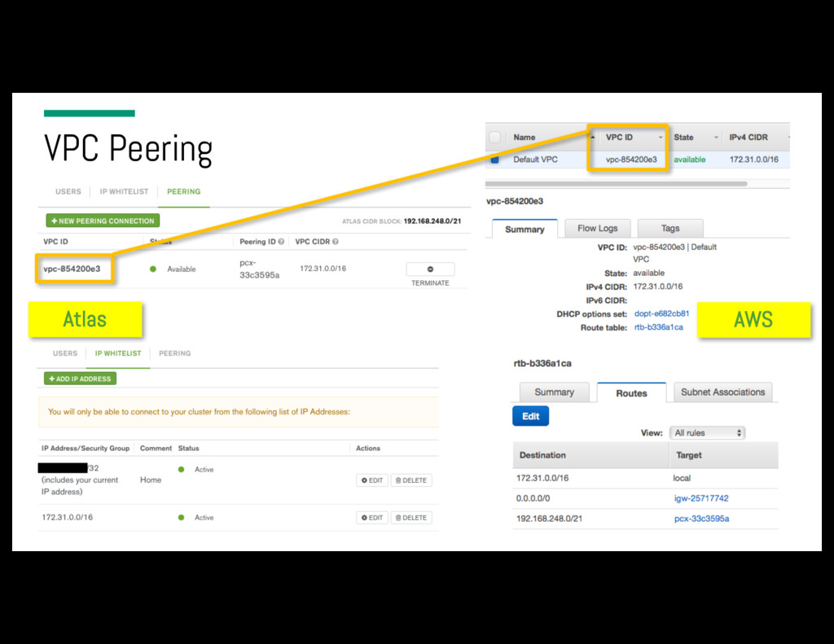The image size is (834, 644).
Task: Select the active IP WHITELIST tab
Action: pos(118,353)
